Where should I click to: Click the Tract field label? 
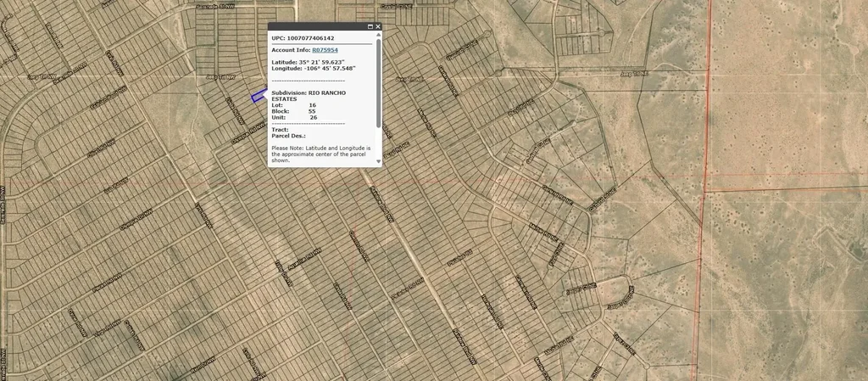(x=279, y=130)
